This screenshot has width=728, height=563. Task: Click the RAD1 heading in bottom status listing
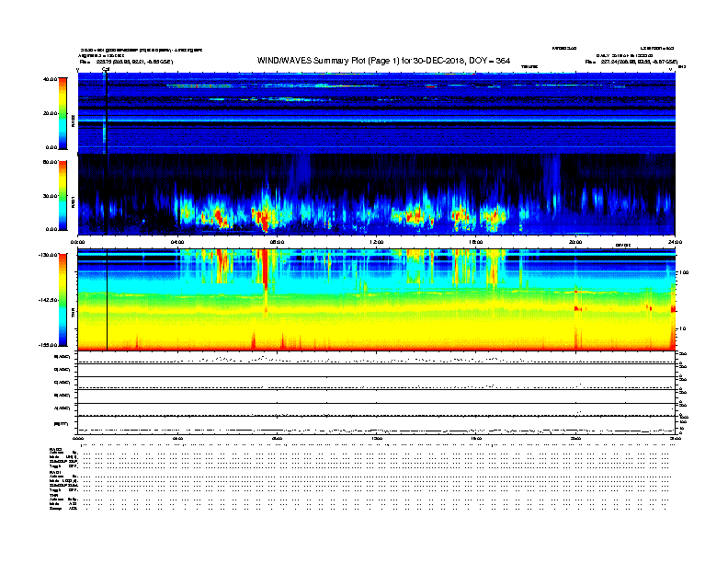55,473
